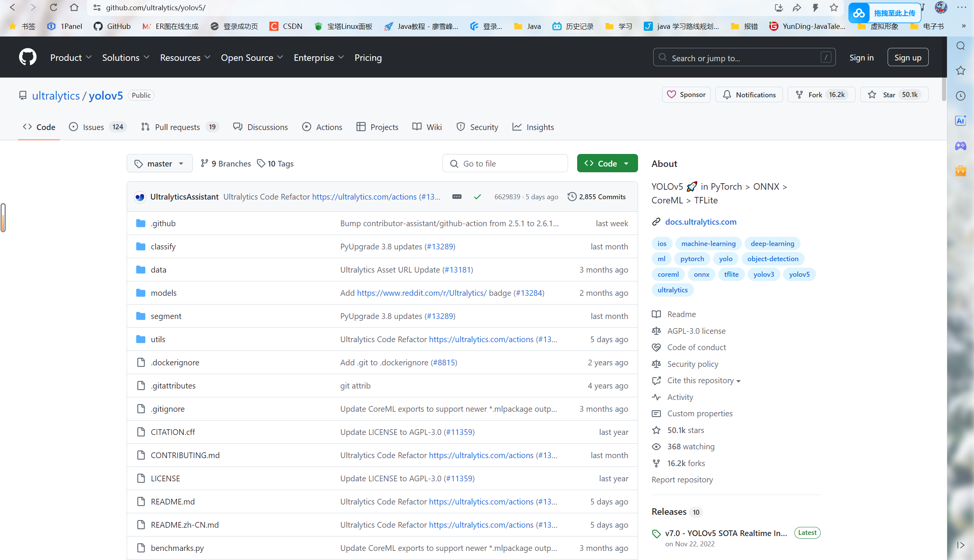Click the share arrow icon in address bar
This screenshot has width=974, height=560.
point(797,7)
